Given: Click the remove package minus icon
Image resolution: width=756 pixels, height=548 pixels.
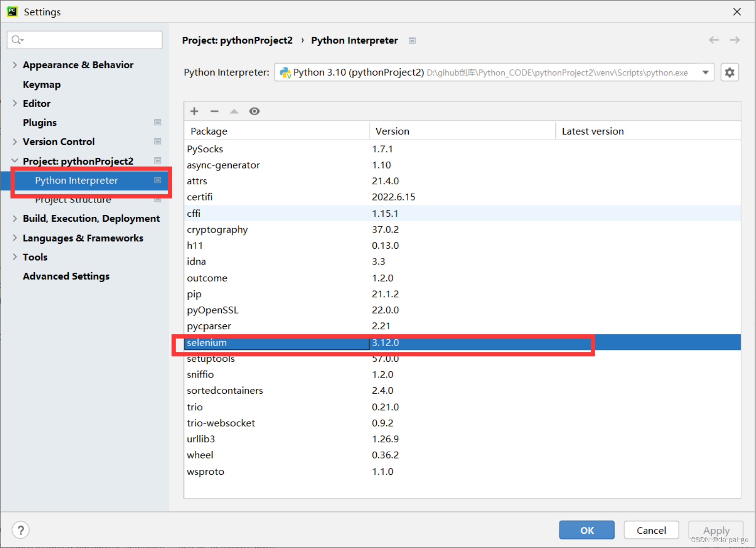Looking at the screenshot, I should pyautogui.click(x=214, y=111).
